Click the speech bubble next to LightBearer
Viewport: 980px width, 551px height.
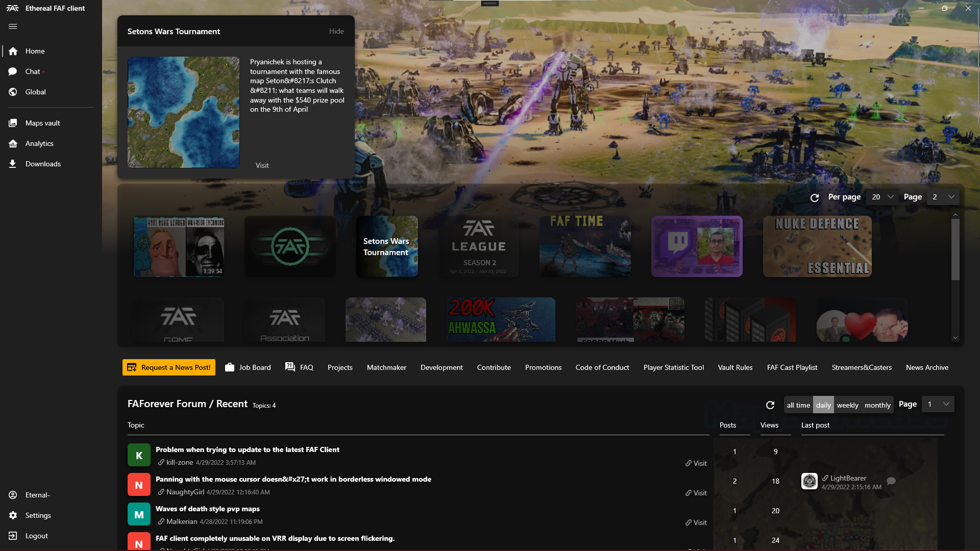(x=891, y=481)
